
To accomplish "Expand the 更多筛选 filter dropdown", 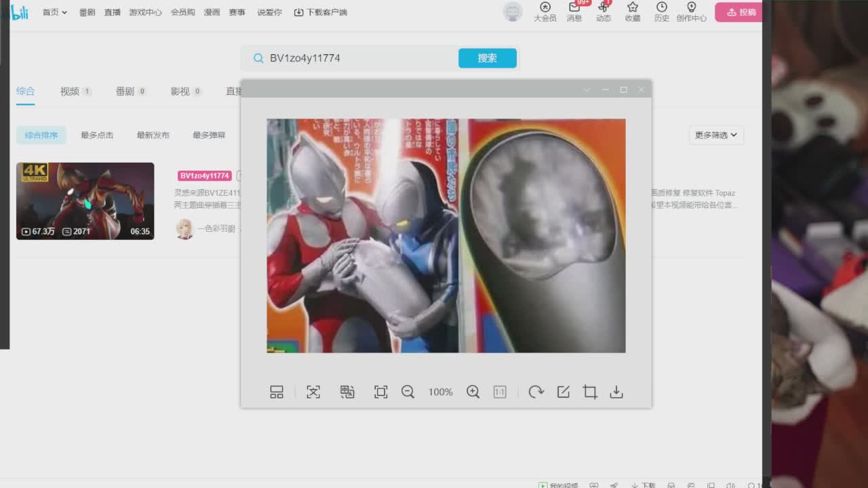I will pyautogui.click(x=716, y=135).
